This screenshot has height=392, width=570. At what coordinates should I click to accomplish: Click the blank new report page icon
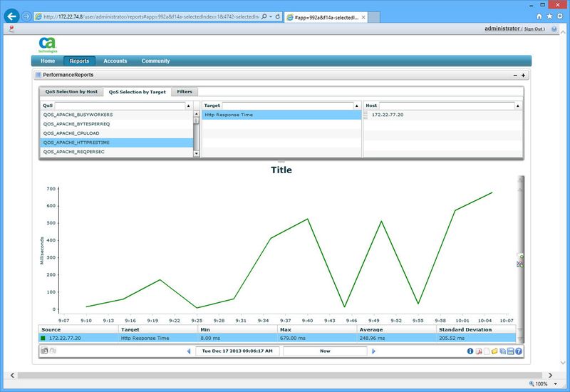point(487,351)
